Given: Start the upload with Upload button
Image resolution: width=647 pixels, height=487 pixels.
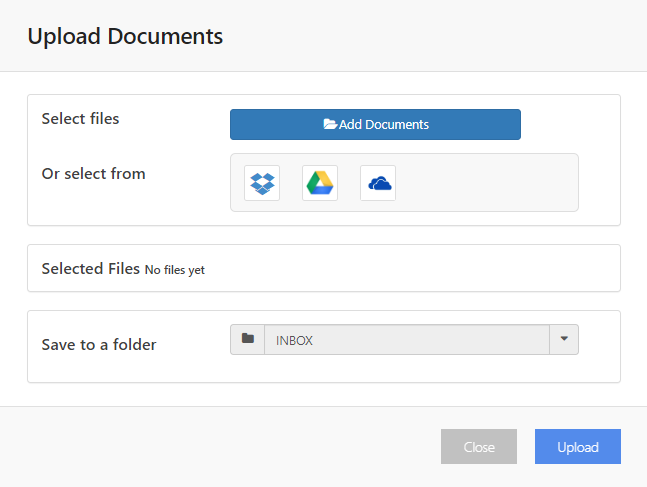Looking at the screenshot, I should coord(578,447).
